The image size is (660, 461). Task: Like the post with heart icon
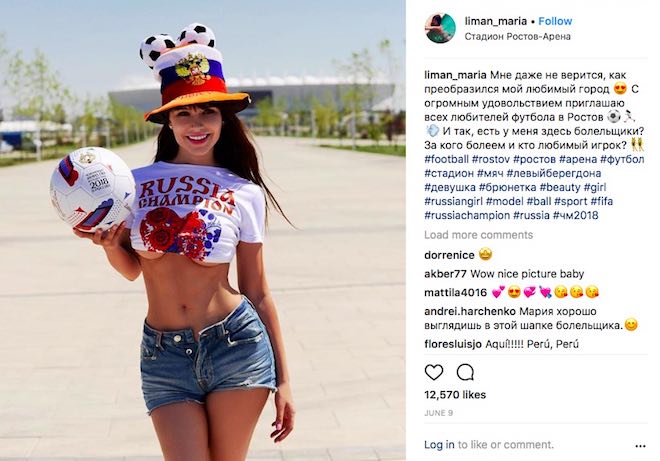[434, 373]
